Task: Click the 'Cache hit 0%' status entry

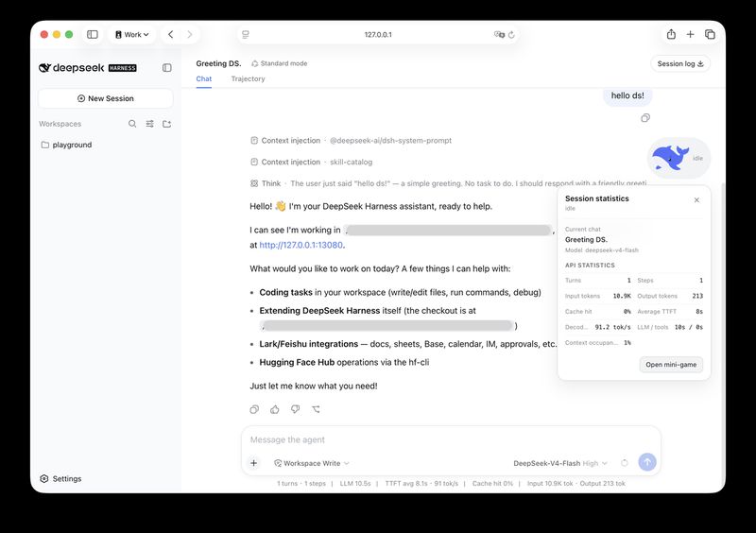Action: coord(492,483)
